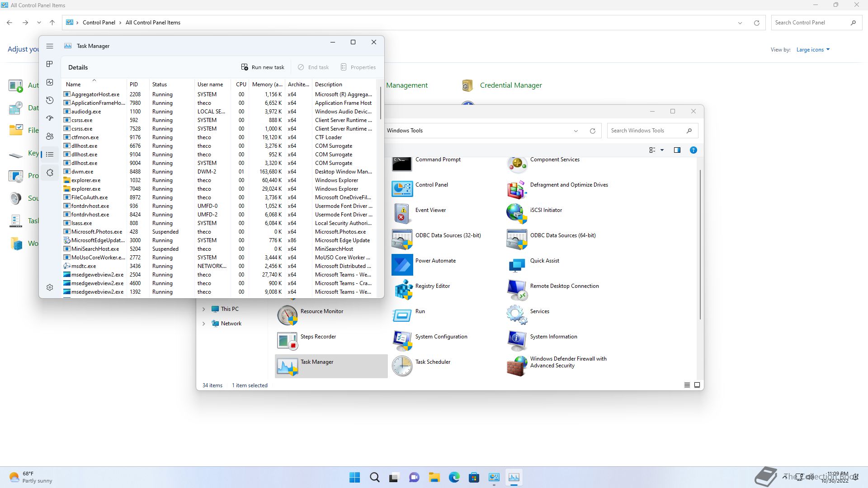This screenshot has height=488, width=868.
Task: Sort processes by PID column header
Action: pos(138,84)
